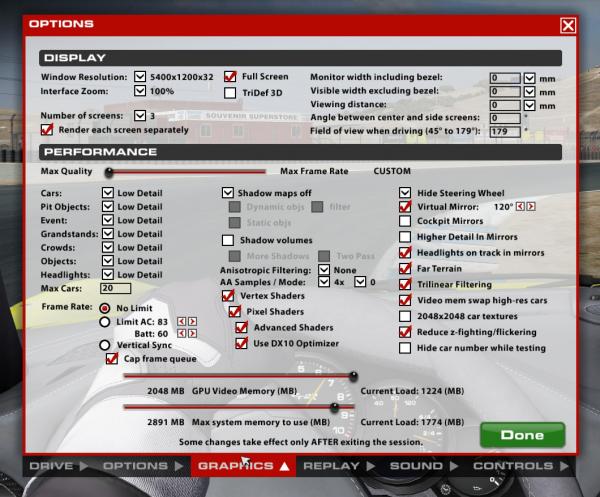Open the Cars detail level dropdown
600x497 pixels.
pos(108,193)
